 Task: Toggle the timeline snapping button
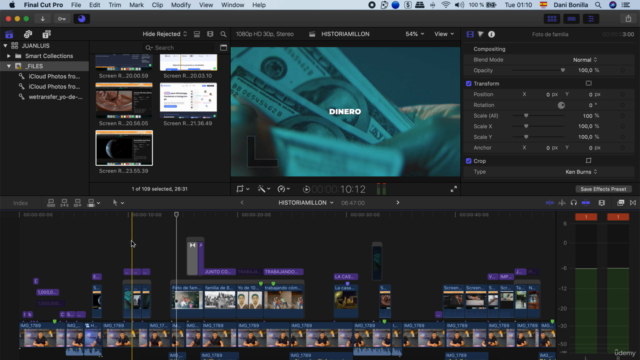pyautogui.click(x=586, y=202)
